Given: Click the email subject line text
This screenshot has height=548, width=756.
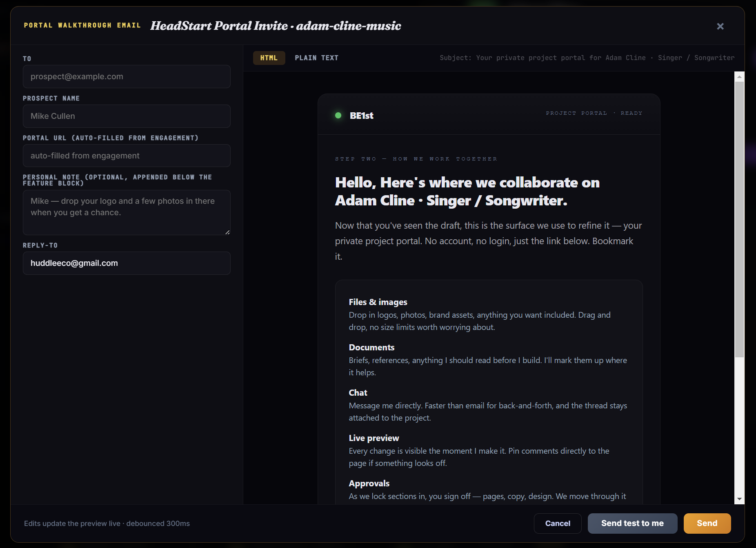Looking at the screenshot, I should click(587, 58).
